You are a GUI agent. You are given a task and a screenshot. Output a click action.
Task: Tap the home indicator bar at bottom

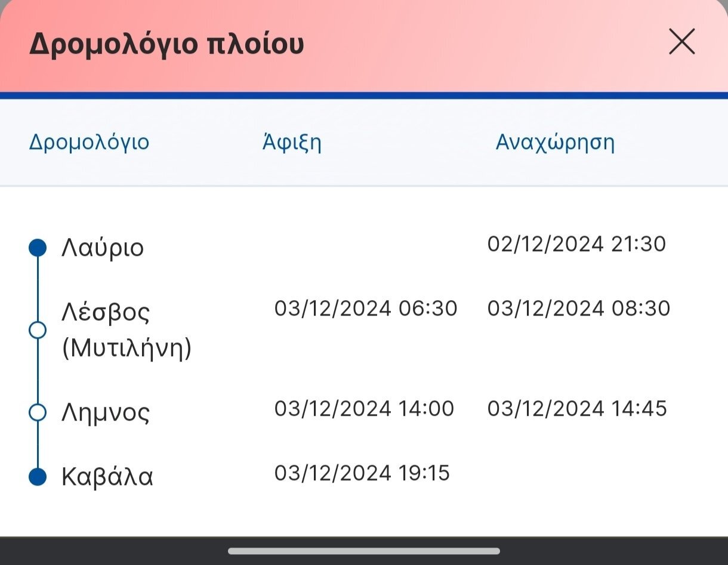tap(363, 551)
